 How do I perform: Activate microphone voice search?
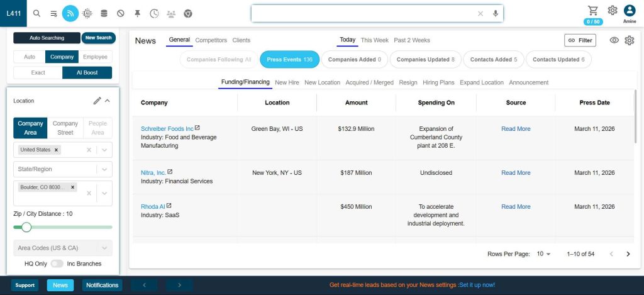(496, 14)
